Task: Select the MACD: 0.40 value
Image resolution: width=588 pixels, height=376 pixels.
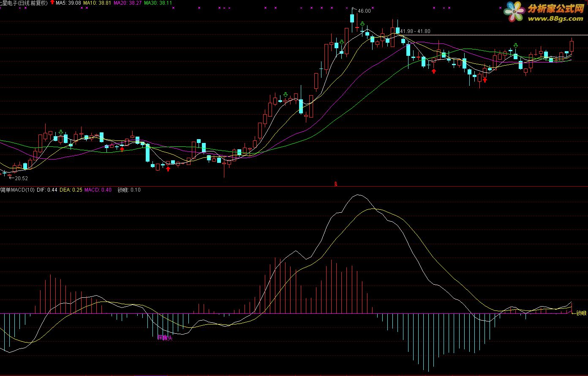Action: (98, 190)
